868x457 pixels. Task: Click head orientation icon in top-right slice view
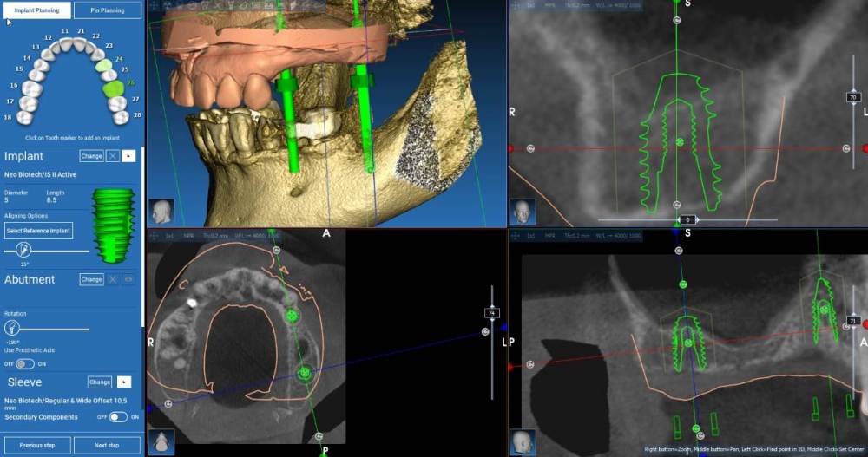(522, 211)
